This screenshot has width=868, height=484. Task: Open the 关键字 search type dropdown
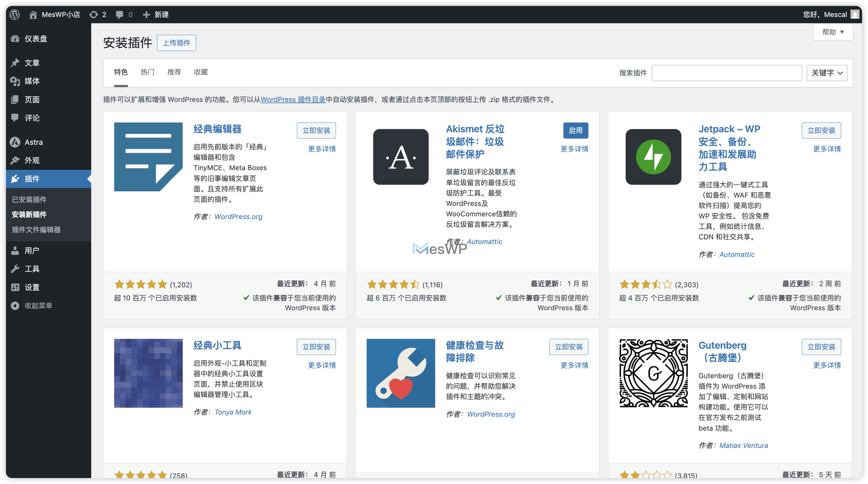(x=827, y=73)
